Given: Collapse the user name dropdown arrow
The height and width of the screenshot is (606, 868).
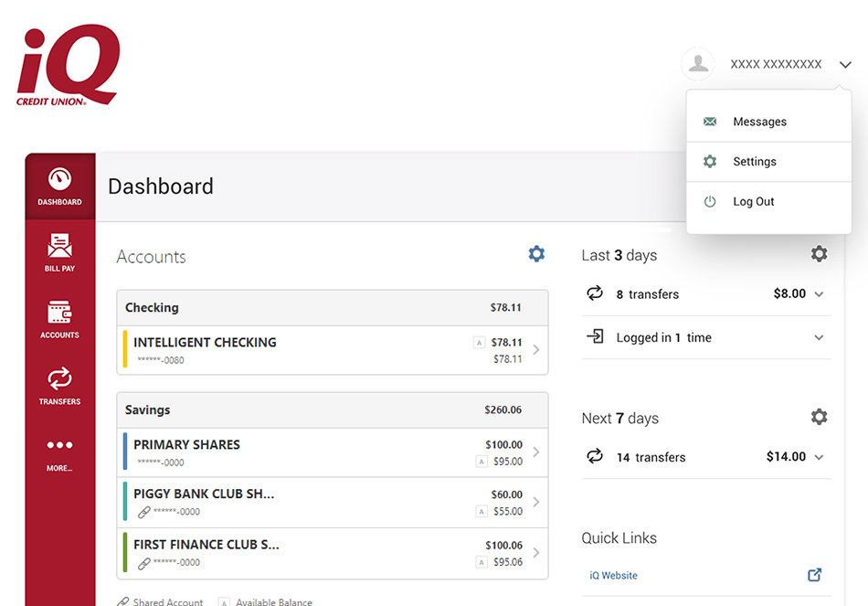Looking at the screenshot, I should point(845,65).
